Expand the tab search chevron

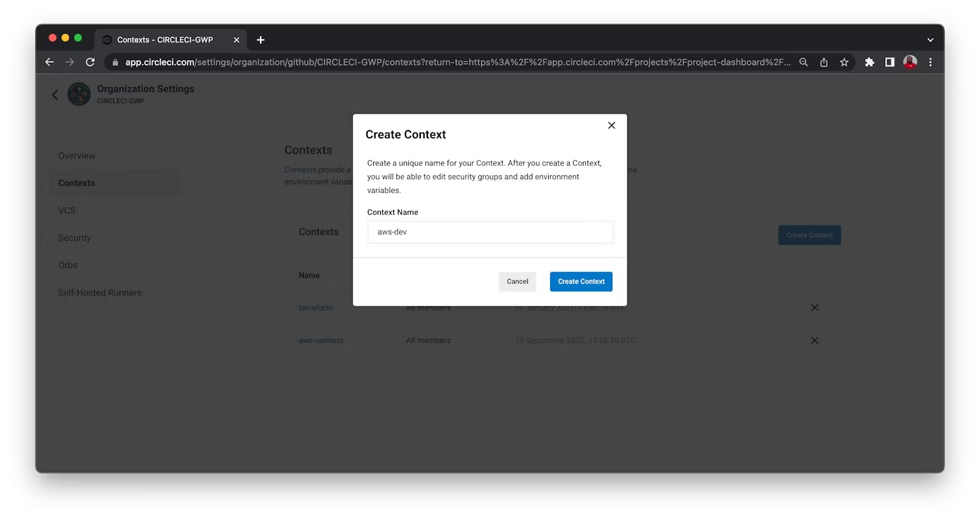click(x=930, y=40)
